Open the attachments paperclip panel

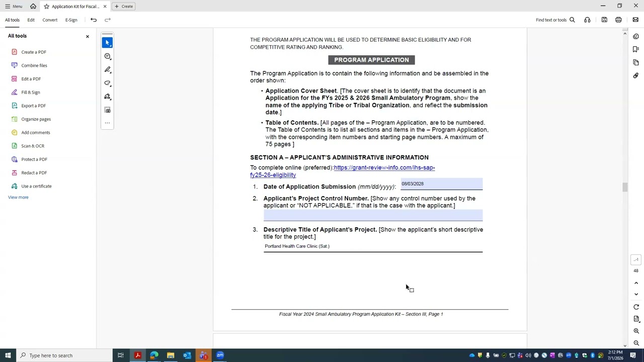point(636,75)
